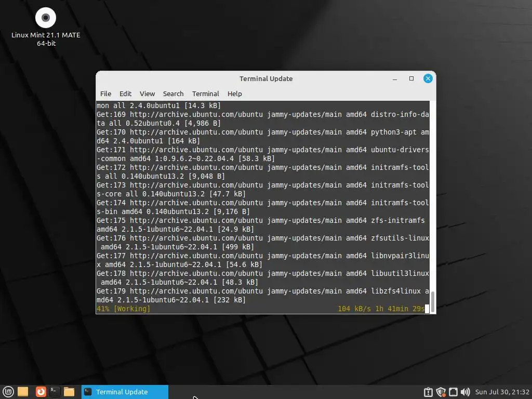Viewport: 532px width, 399px height.
Task: Close the Terminal Update window
Action: [428, 79]
